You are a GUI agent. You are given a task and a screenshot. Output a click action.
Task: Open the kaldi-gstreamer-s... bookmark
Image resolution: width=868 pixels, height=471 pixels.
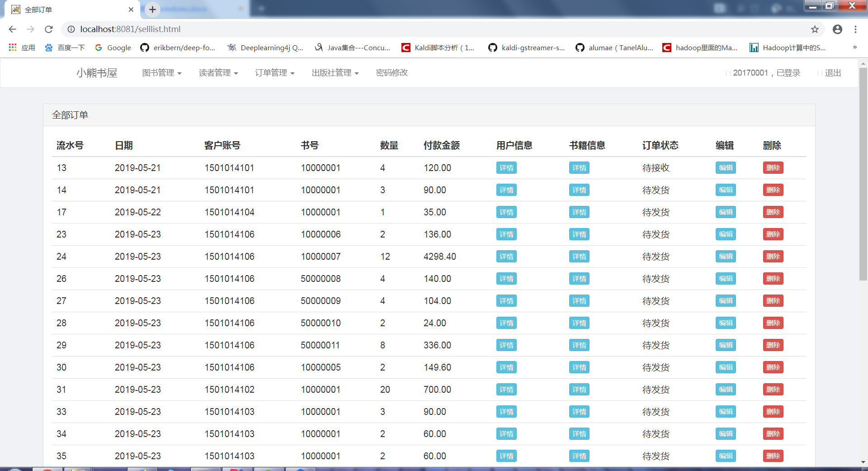526,48
